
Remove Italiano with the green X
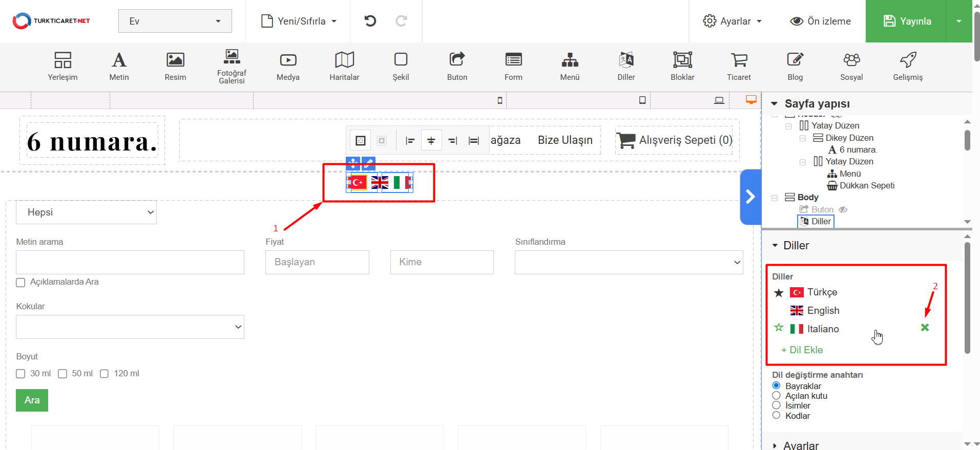(x=925, y=328)
